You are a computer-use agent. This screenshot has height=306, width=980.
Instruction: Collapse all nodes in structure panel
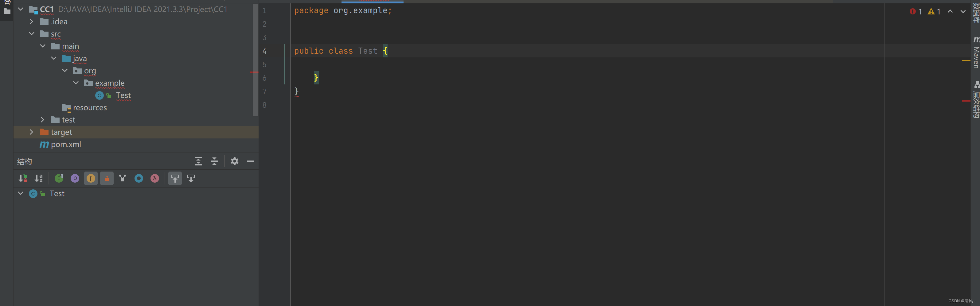point(214,161)
